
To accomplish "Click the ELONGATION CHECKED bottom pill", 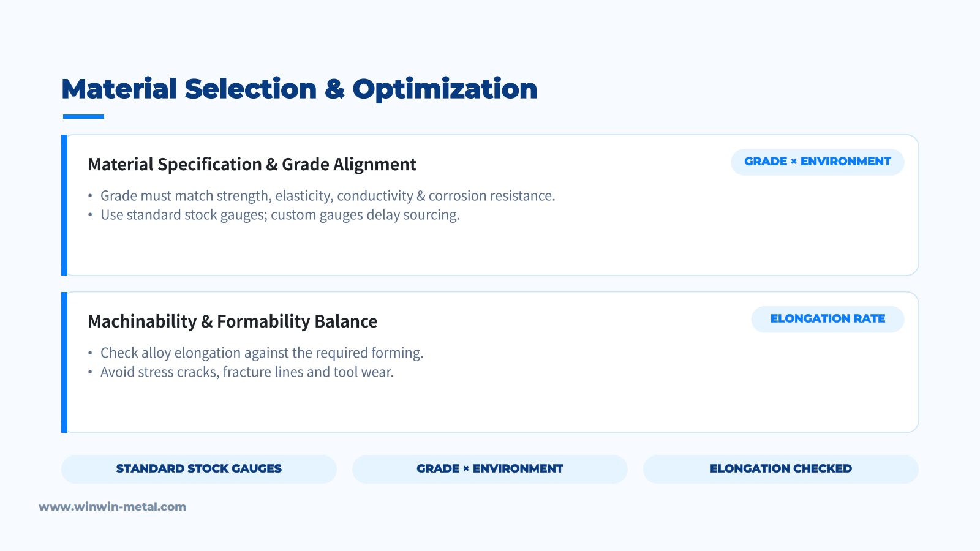I will 781,469.
